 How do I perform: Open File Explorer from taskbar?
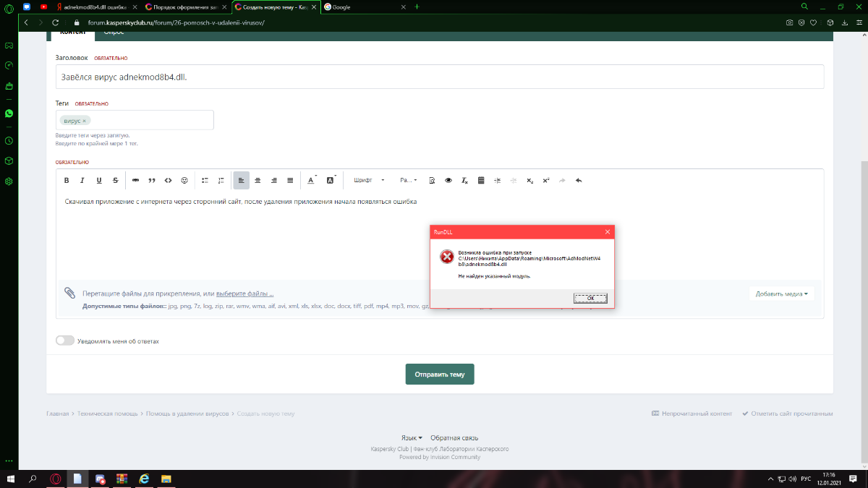coord(166,479)
